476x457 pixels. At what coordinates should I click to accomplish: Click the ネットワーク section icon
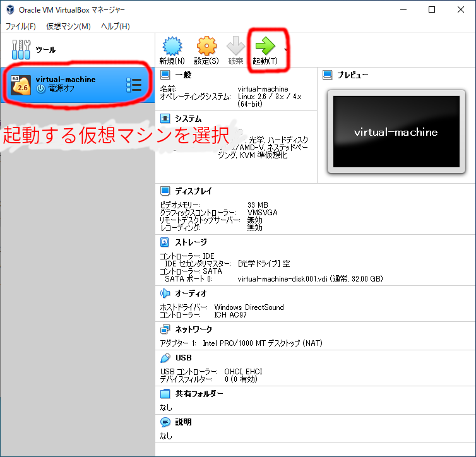[x=165, y=329]
